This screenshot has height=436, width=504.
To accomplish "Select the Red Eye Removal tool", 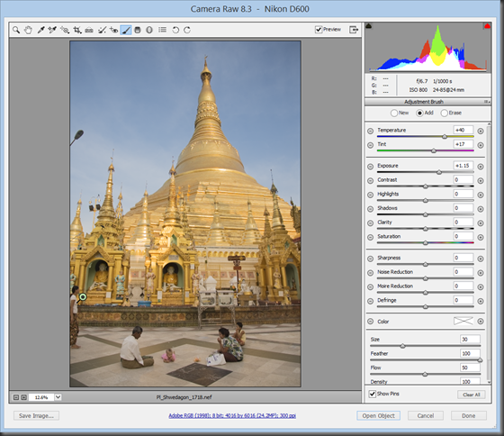I will 113,30.
